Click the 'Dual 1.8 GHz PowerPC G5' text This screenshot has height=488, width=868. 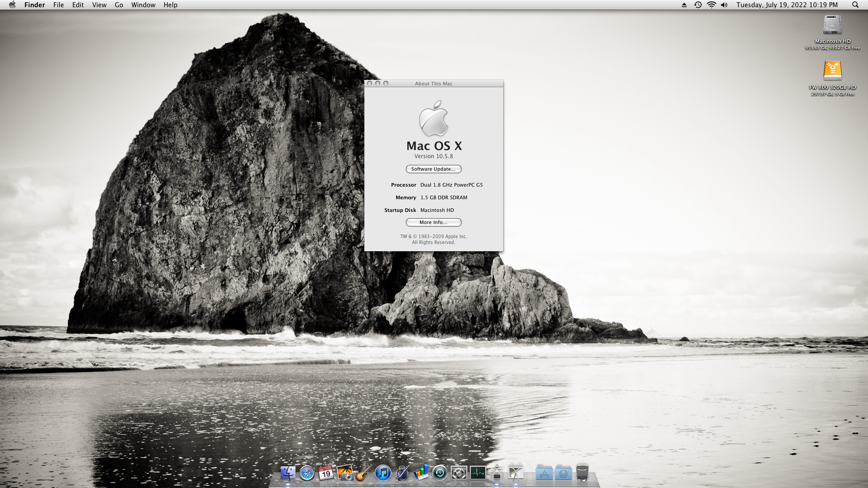tap(452, 185)
